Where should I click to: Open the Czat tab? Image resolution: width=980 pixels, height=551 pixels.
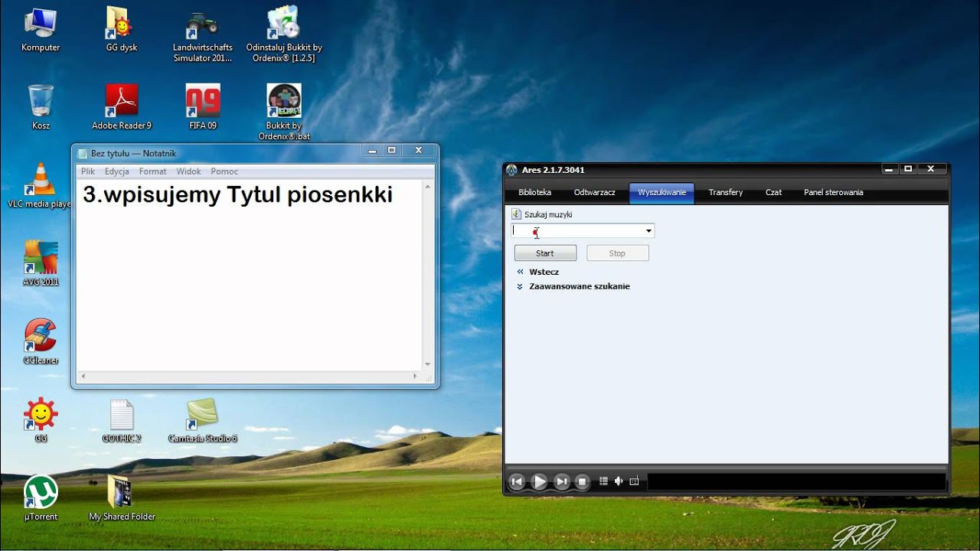774,193
